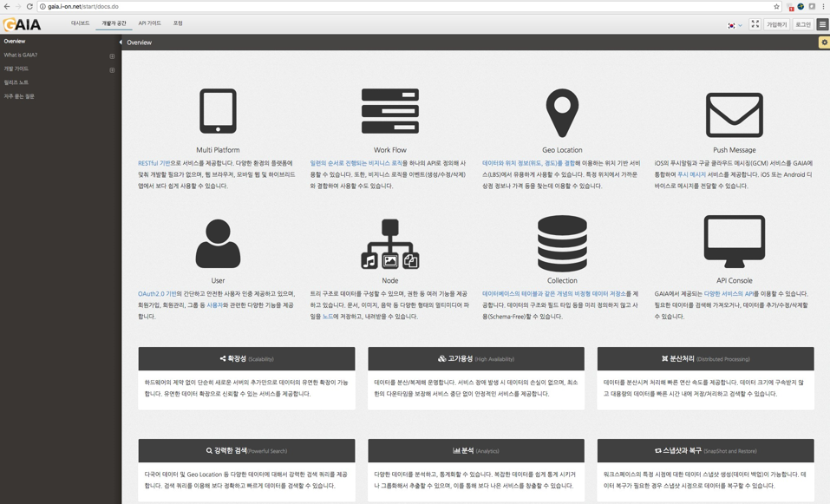Click the API Console monitor icon
Image resolution: width=830 pixels, height=504 pixels.
pos(734,242)
